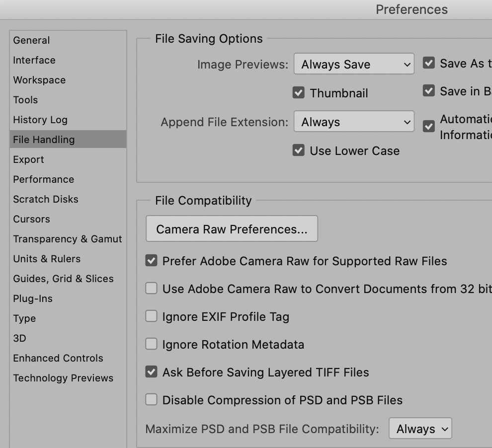Image resolution: width=492 pixels, height=448 pixels.
Task: Check Disable Compression of PSD and PSB Files
Action: pyautogui.click(x=151, y=400)
